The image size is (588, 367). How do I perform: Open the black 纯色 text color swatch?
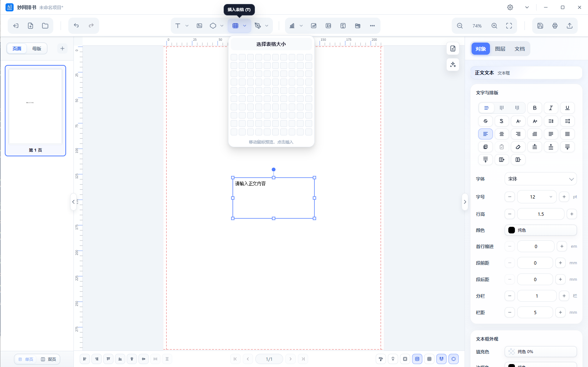541,230
